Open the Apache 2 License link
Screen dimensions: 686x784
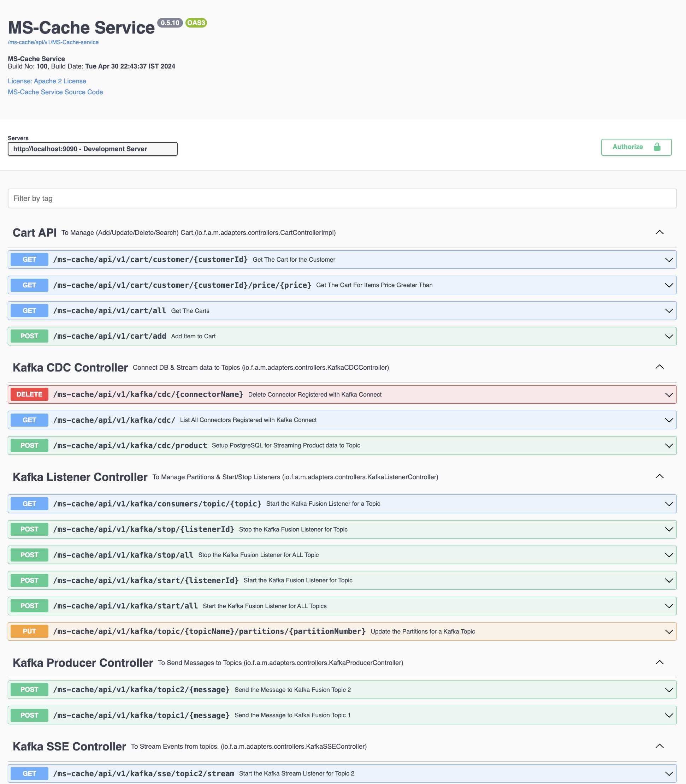coord(47,81)
